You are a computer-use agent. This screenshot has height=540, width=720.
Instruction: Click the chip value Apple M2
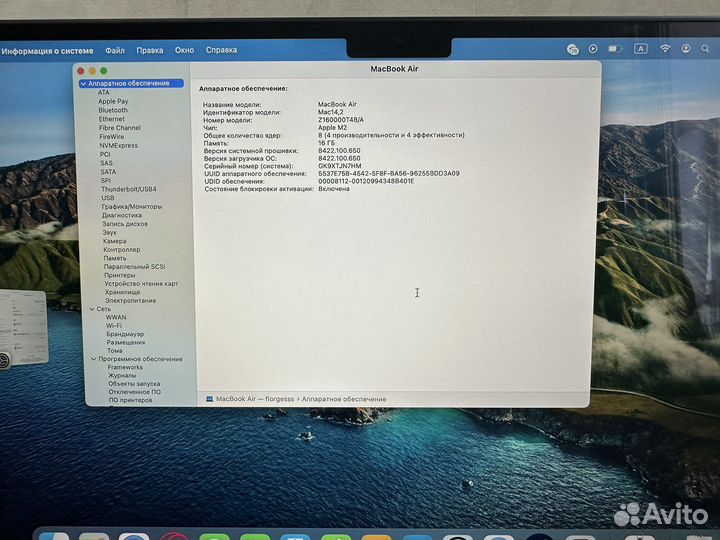332,128
